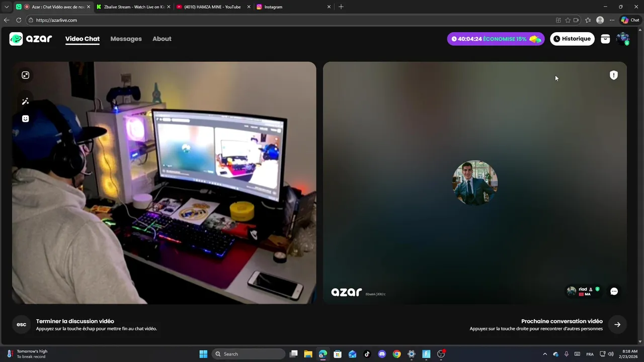
Task: Open the magic wand effects tool
Action: 26,102
